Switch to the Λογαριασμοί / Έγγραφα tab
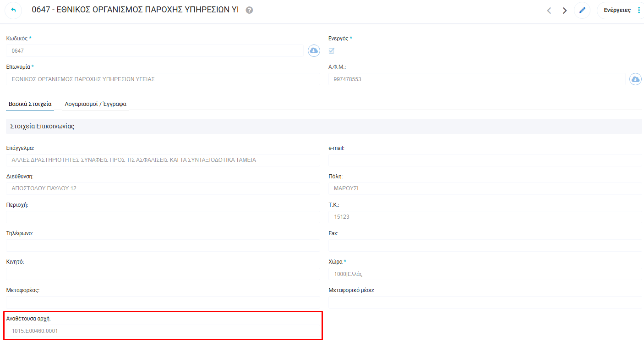The image size is (644, 348). point(95,104)
